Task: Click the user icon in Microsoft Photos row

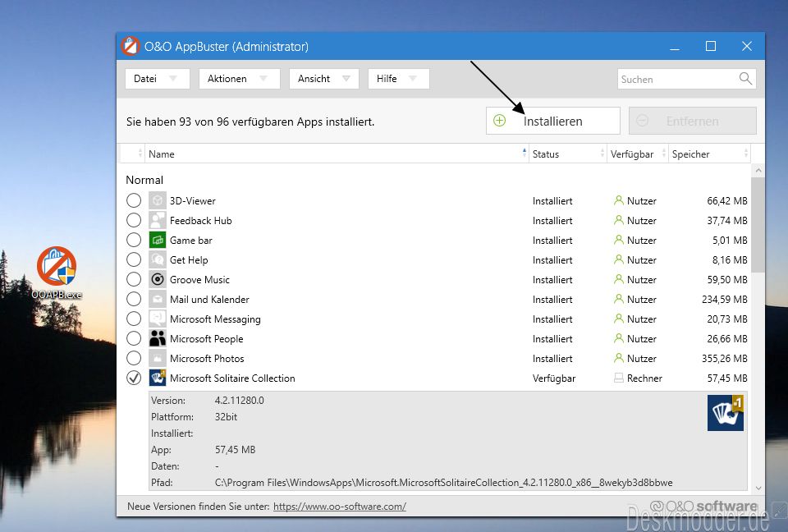Action: click(619, 358)
